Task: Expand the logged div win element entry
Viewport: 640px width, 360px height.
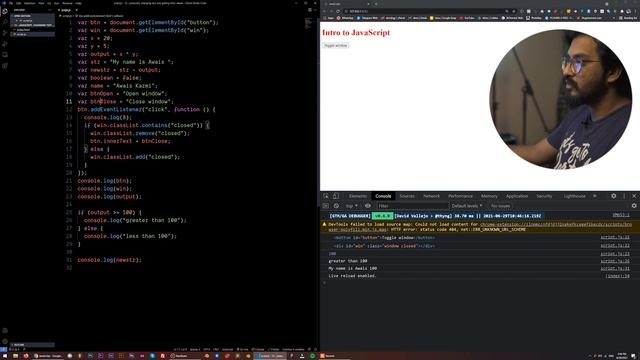Action: (x=384, y=246)
